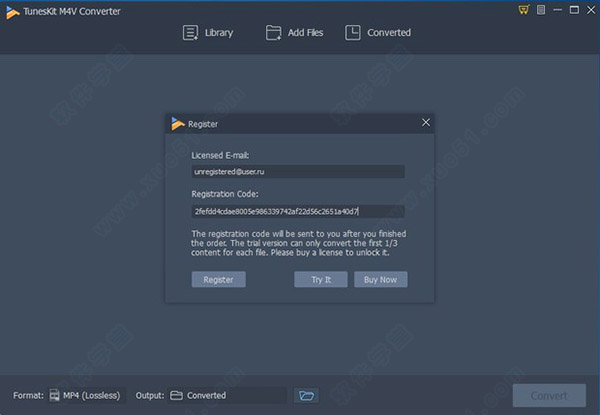Click the Library icon in top toolbar
This screenshot has width=600, height=415.
pos(190,33)
